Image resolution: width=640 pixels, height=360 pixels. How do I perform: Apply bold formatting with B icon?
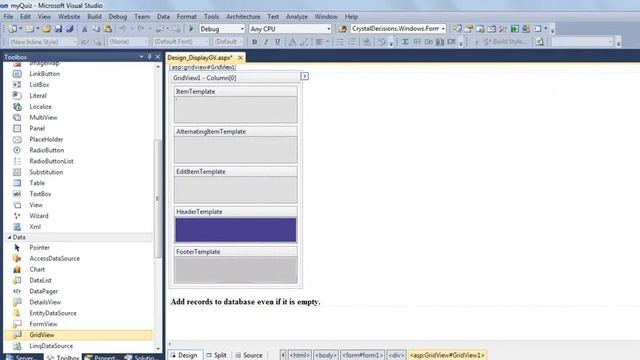click(255, 42)
